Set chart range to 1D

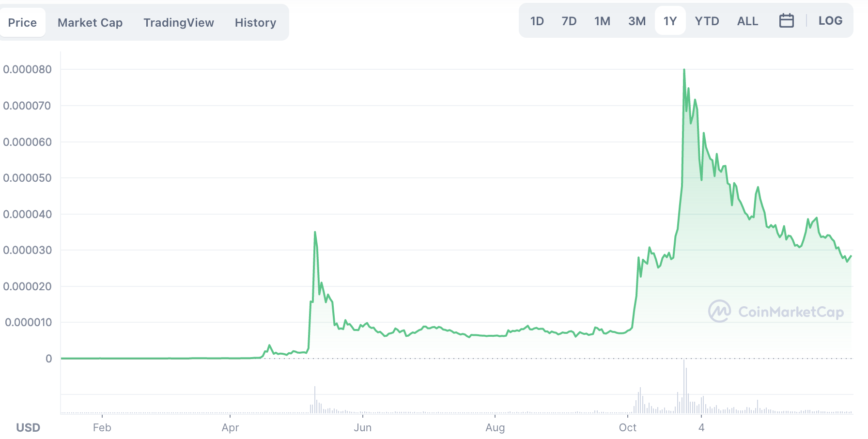[537, 21]
